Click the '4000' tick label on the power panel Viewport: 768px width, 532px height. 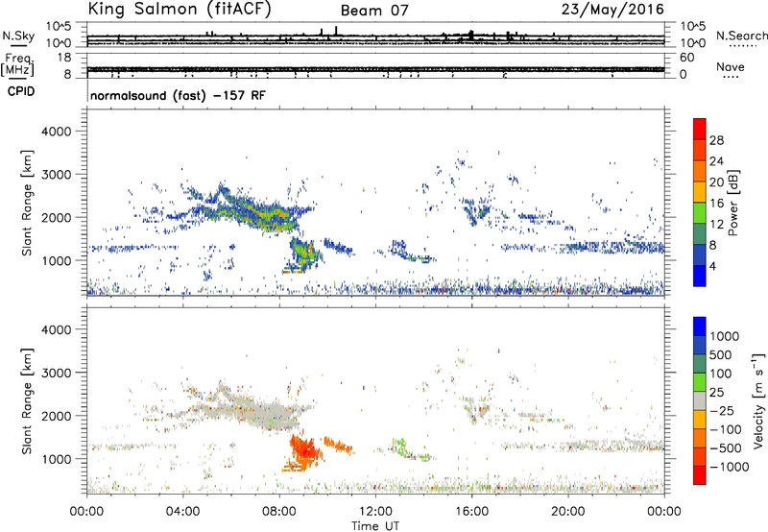(x=57, y=132)
